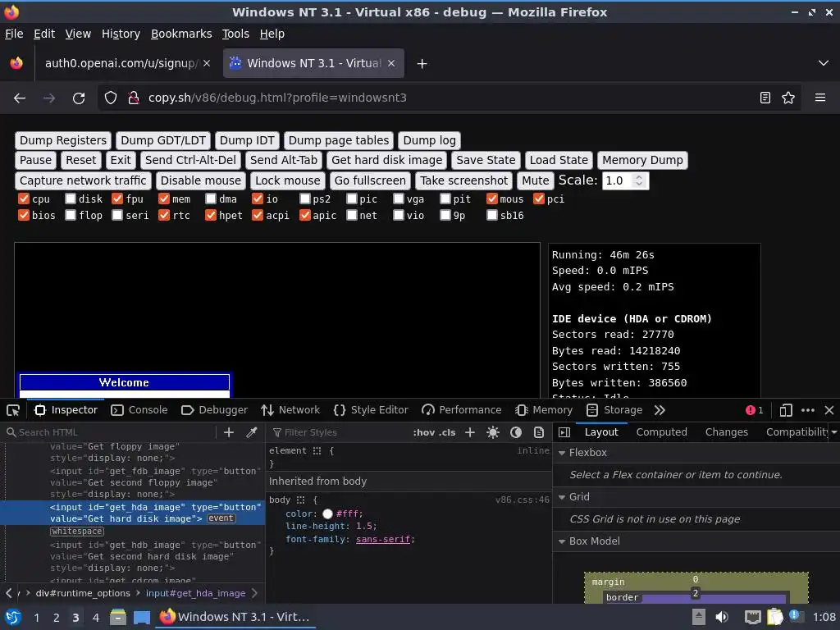This screenshot has width=840, height=630.
Task: Open the file manager taskbar icon
Action: [x=118, y=617]
